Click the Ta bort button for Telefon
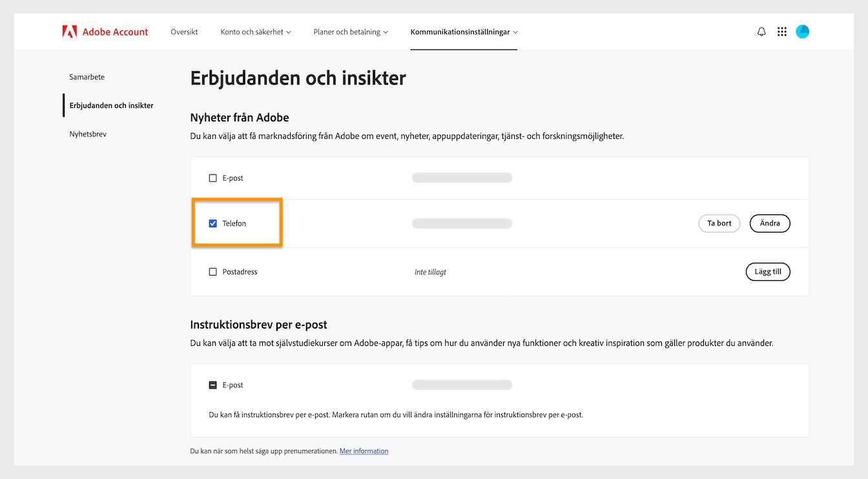Screen dimensions: 868x479 (719, 223)
